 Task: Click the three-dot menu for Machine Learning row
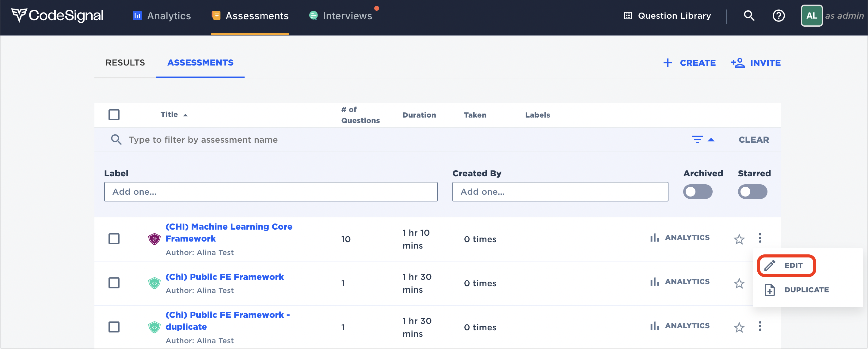click(760, 238)
